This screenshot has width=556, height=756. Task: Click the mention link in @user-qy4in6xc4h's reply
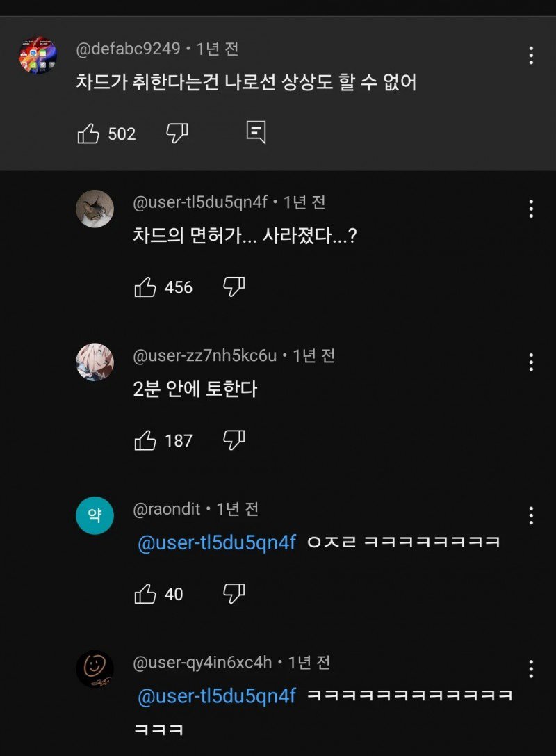(x=215, y=694)
